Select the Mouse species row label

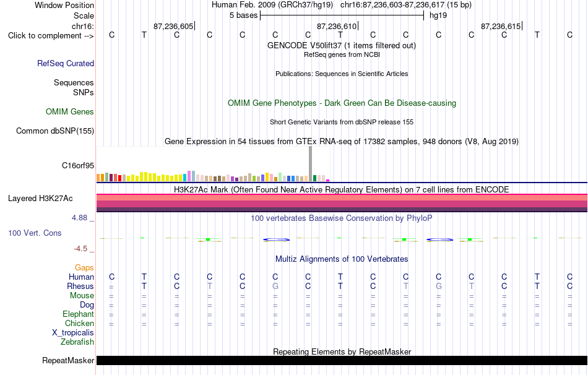(82, 296)
